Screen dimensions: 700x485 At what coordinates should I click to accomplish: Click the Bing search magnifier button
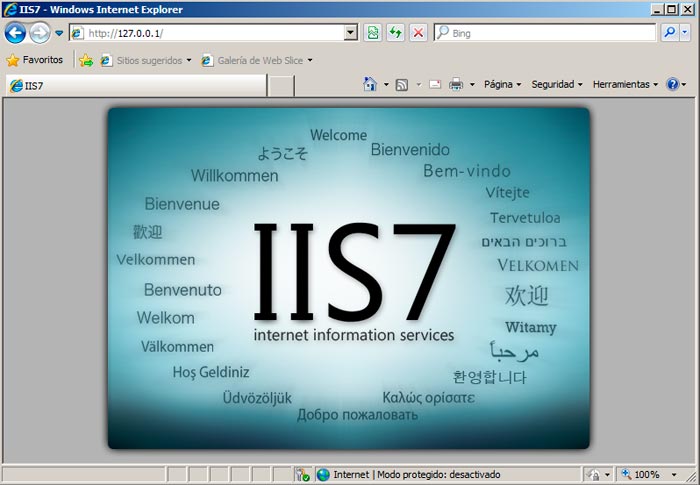[669, 33]
